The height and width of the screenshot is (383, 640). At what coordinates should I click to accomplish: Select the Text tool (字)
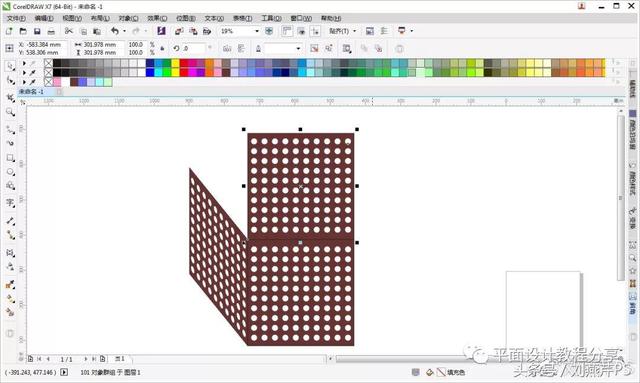pos(10,203)
